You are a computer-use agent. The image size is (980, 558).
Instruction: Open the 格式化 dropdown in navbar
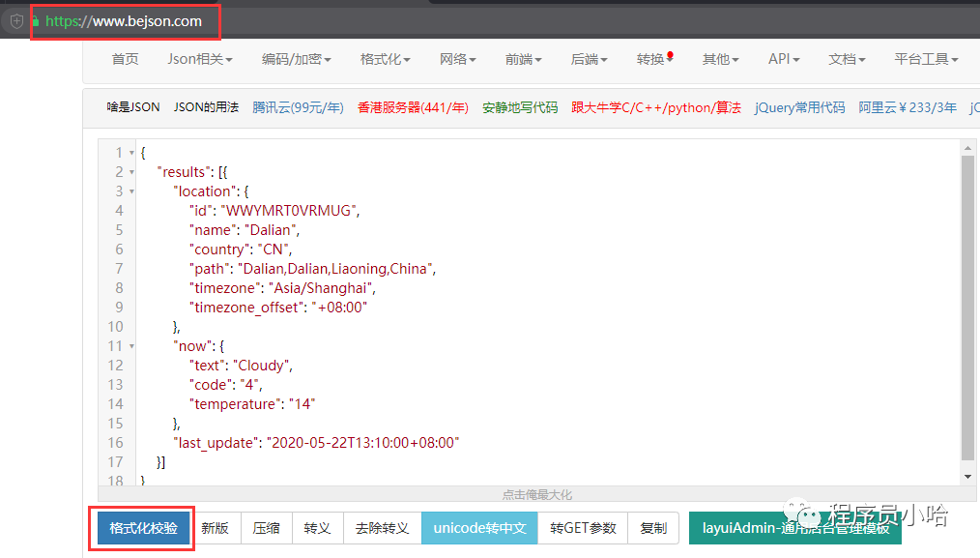click(385, 59)
